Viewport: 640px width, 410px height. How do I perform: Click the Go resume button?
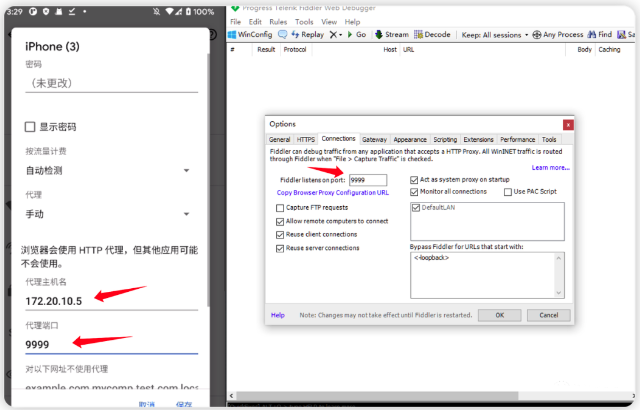click(x=357, y=35)
